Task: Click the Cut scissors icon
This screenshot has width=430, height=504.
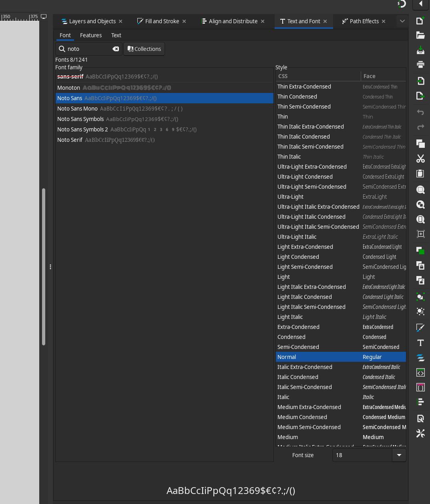Action: (420, 159)
